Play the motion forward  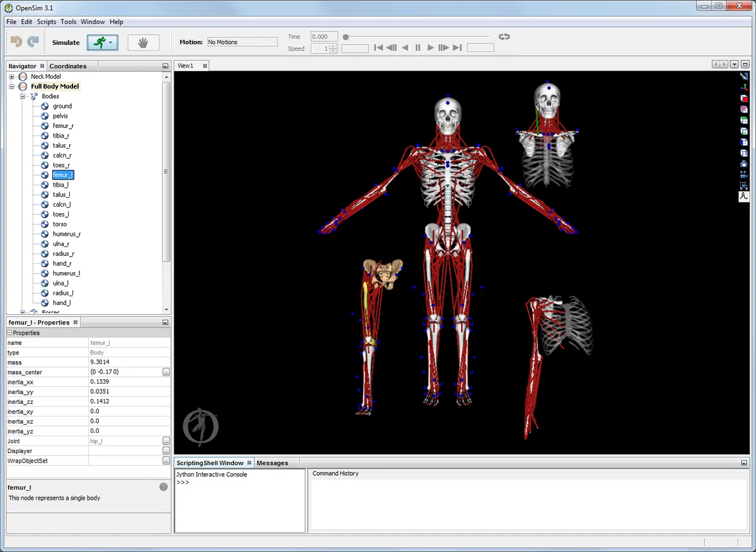[x=430, y=48]
